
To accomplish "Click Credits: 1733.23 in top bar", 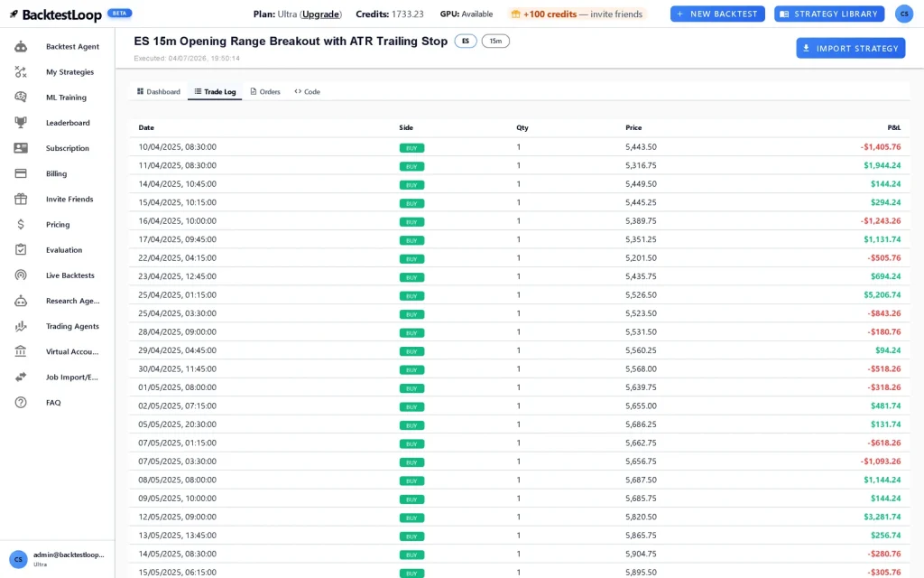I will (390, 14).
